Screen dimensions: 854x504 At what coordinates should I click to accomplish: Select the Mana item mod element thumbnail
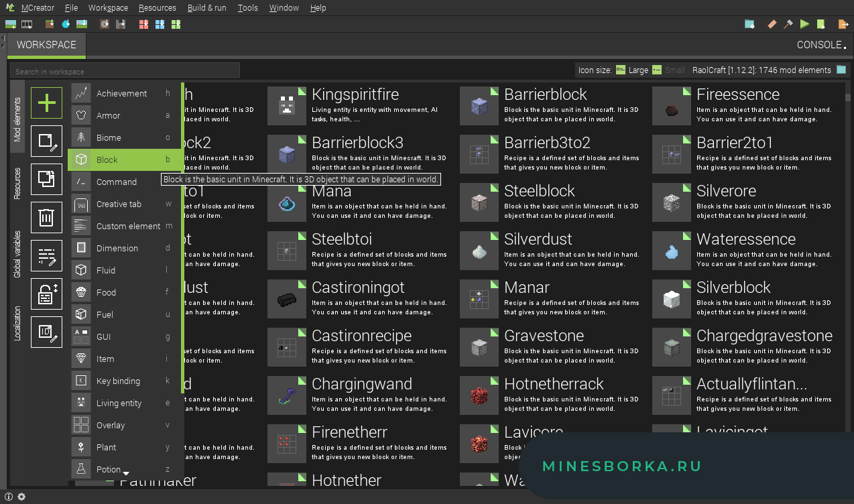[x=287, y=202]
